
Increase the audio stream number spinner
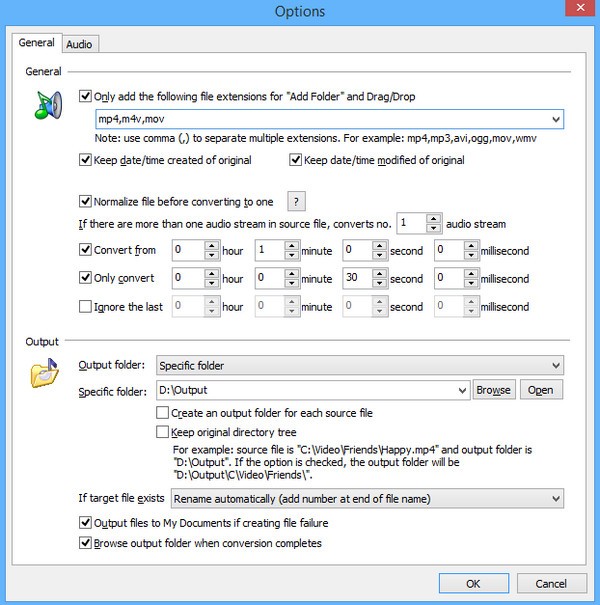coord(433,219)
